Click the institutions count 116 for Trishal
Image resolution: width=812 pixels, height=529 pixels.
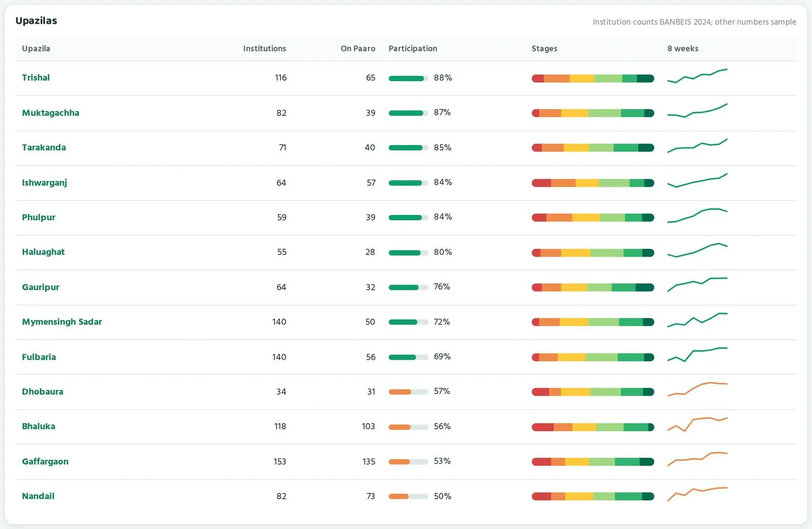pos(281,78)
